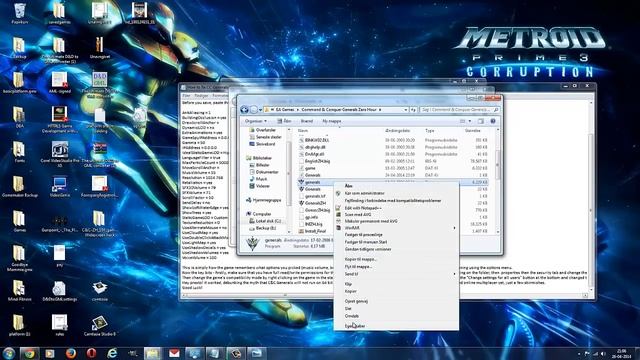Click the Åbn button in Explorer toolbar
This screenshot has height=360, width=640.
tap(284, 121)
